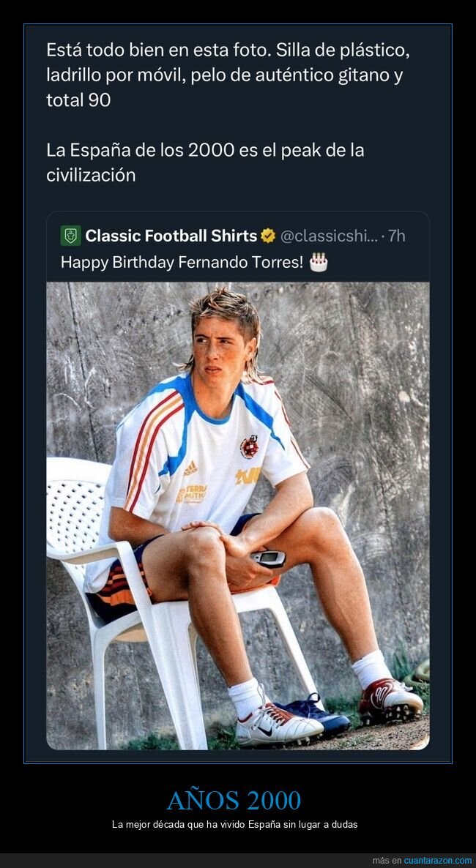Open the Classic Football Shirts account name
The width and height of the screenshot is (476, 868).
pyautogui.click(x=172, y=236)
